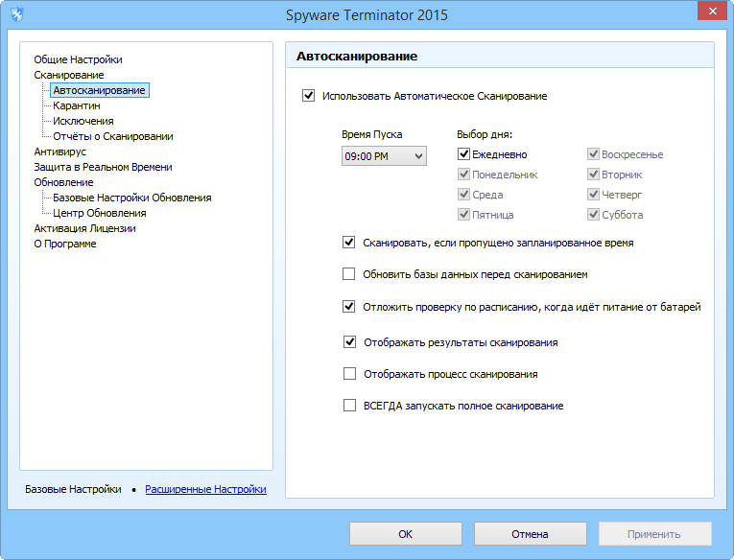Enable Обновить базы данных перед сканированием

(x=348, y=273)
